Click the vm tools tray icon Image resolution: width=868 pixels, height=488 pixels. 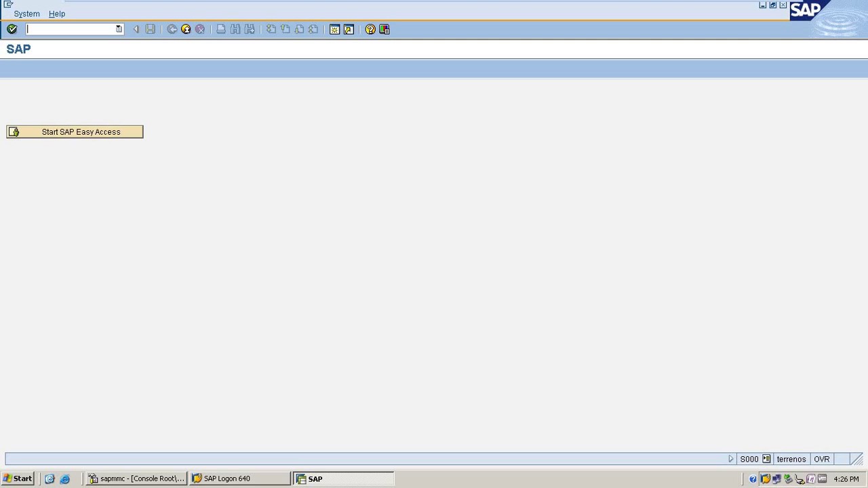coord(823,479)
